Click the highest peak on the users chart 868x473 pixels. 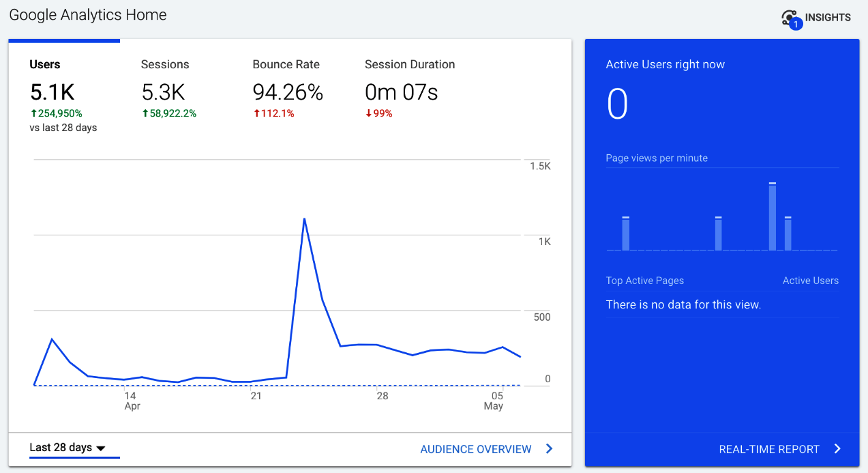pos(304,219)
